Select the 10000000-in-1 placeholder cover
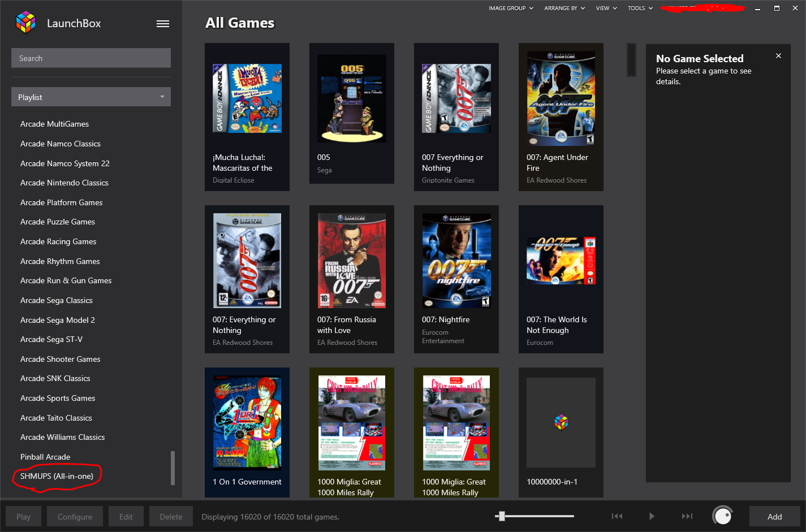 click(561, 423)
